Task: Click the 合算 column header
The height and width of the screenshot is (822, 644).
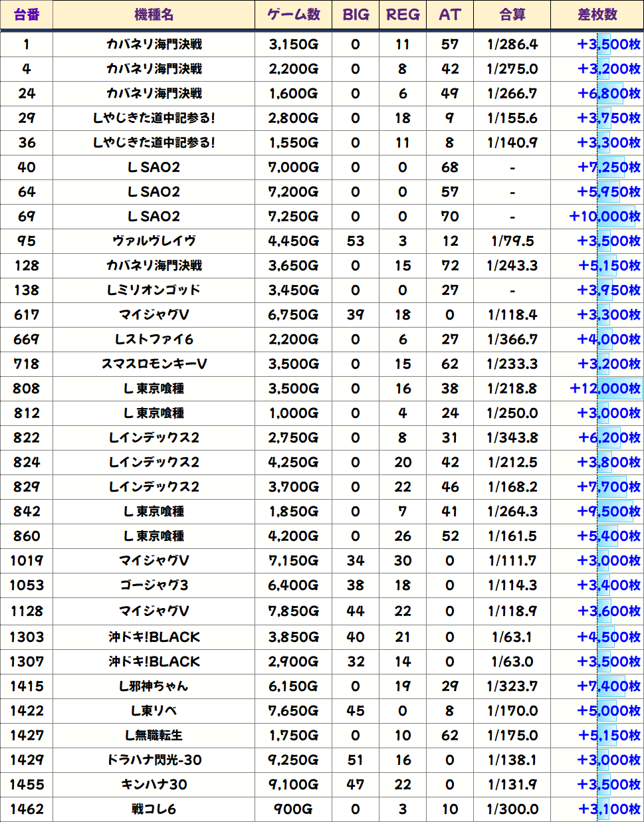Action: (512, 15)
